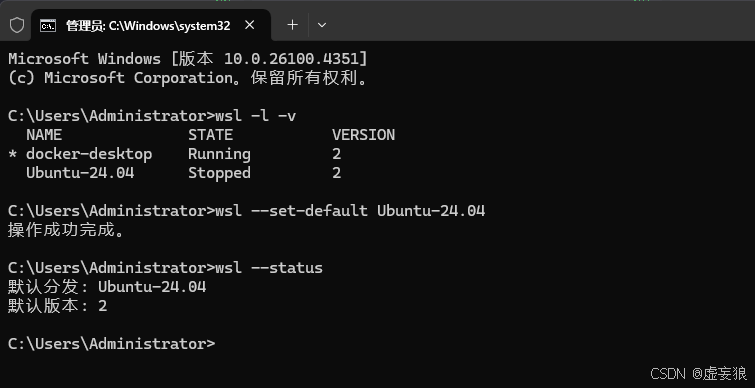Screen dimensions: 755x388
Task: Click the wsl --set-default Ubuntu-24.04 command text
Action: pos(350,211)
